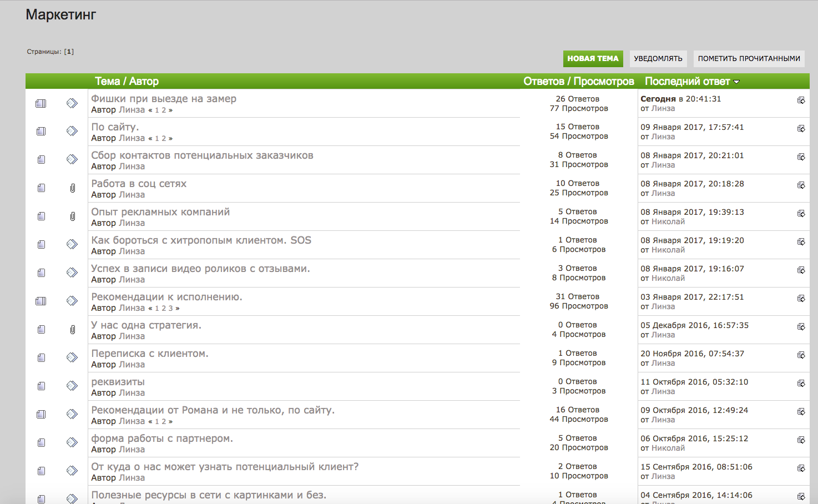The width and height of the screenshot is (818, 504).
Task: Click paperclip icon beside 'Работа в соц сетях'
Action: (x=72, y=188)
